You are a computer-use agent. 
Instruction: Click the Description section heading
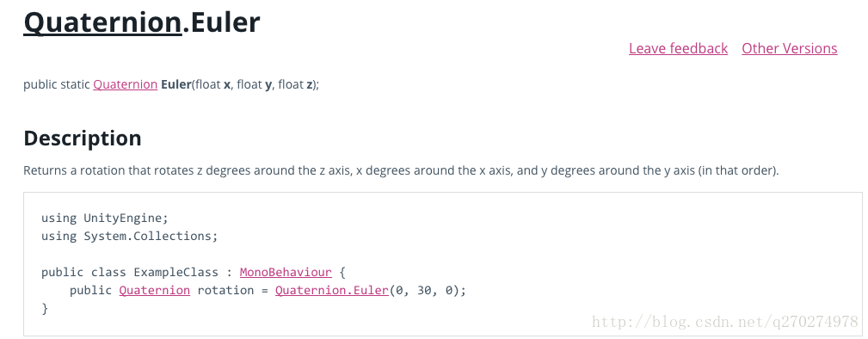[83, 138]
